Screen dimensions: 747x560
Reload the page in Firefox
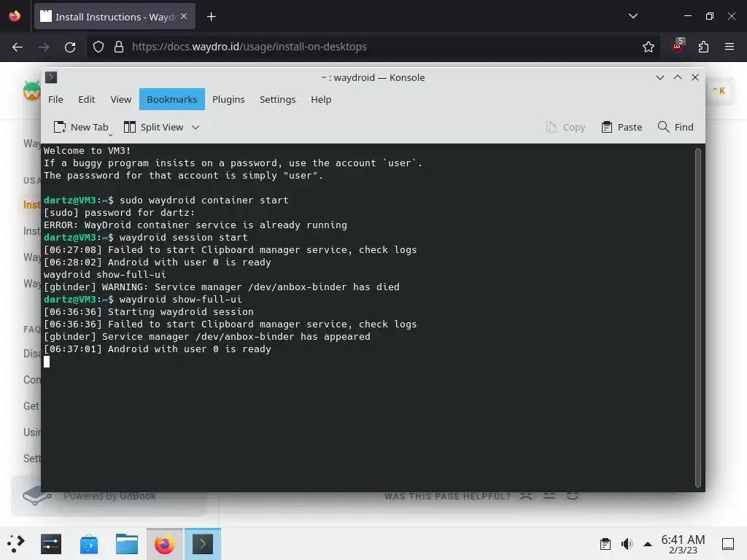coord(70,47)
